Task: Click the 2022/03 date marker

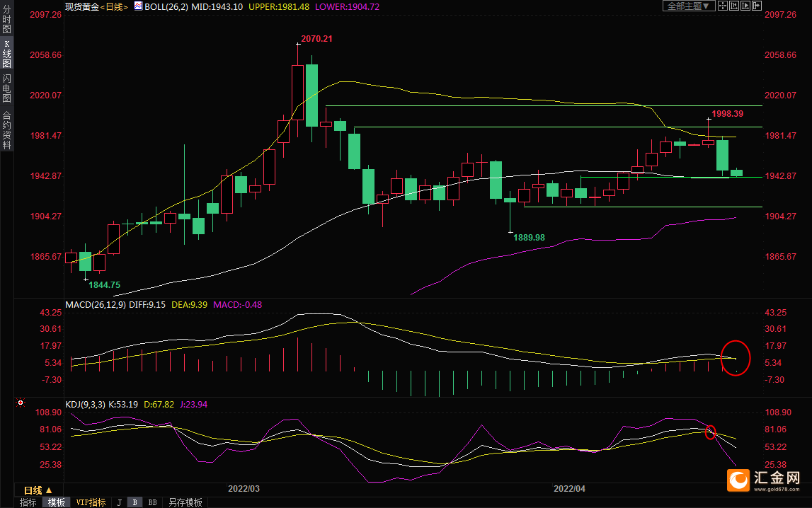Action: click(244, 489)
